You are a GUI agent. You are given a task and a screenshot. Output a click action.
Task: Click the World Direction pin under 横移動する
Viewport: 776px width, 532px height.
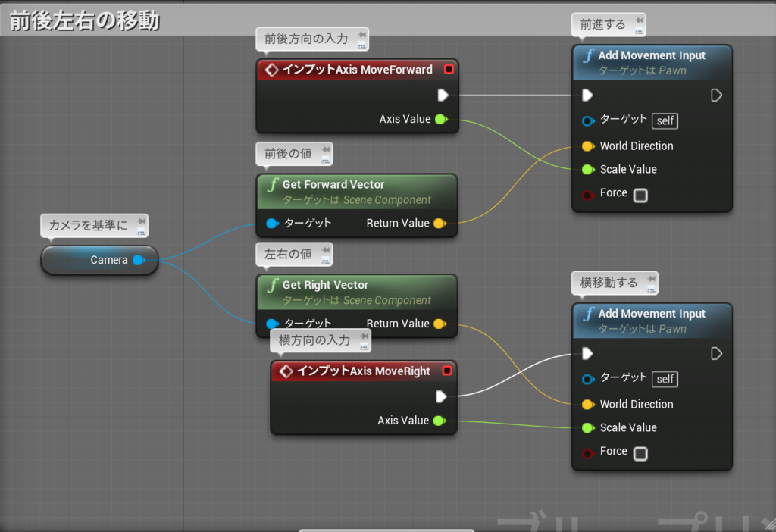click(588, 405)
